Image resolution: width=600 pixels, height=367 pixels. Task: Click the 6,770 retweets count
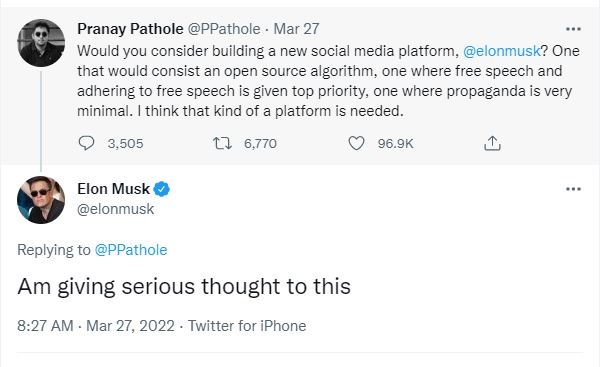260,144
